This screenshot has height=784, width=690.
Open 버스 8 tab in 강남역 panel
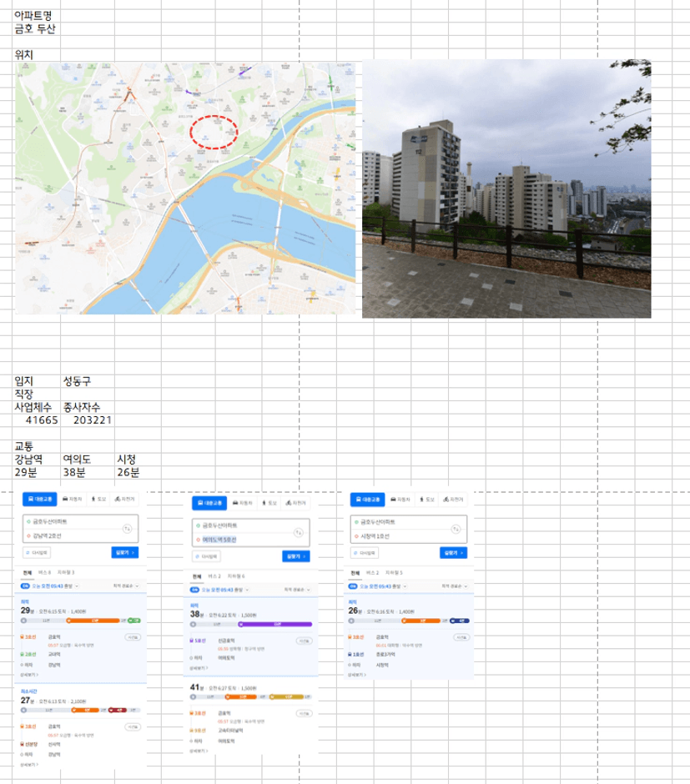pos(45,572)
